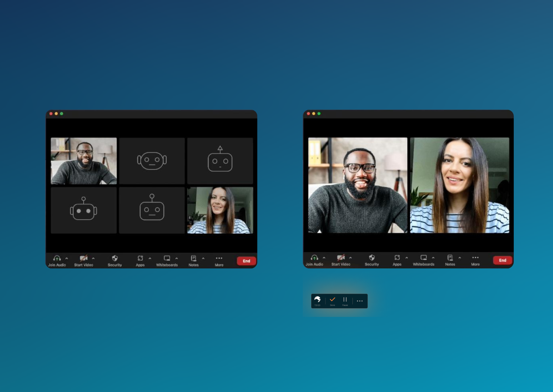Open the Apps chevron menu

[150, 258]
